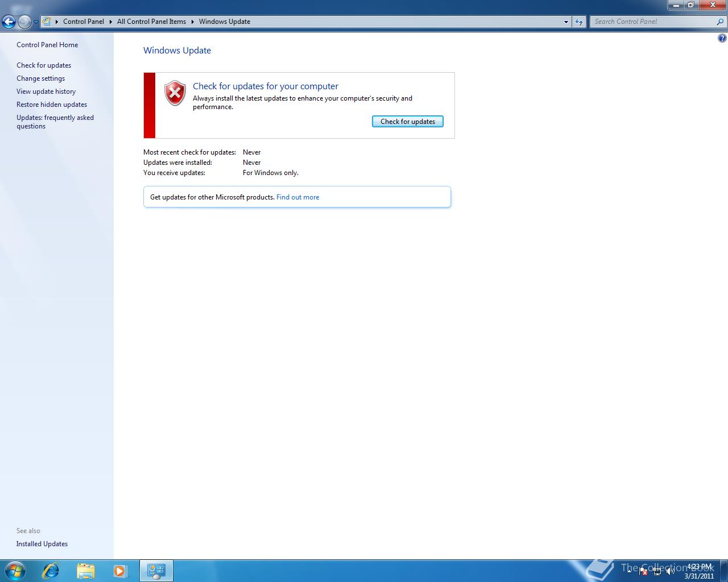
Task: Click Check for updates sidebar link
Action: 44,65
